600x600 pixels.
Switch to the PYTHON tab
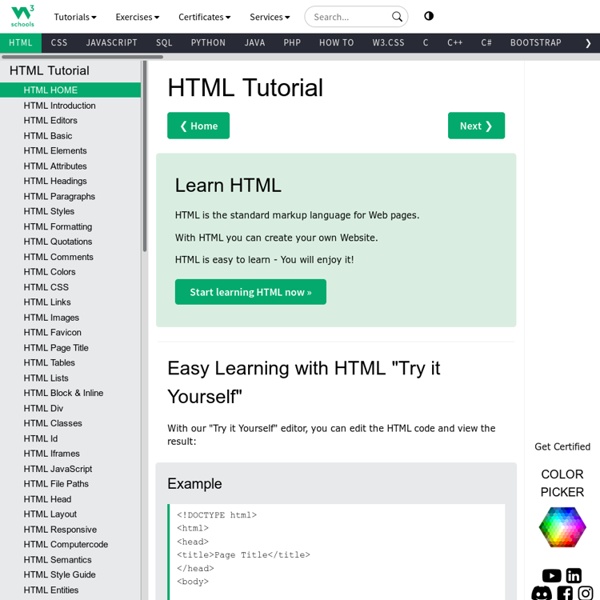click(208, 42)
